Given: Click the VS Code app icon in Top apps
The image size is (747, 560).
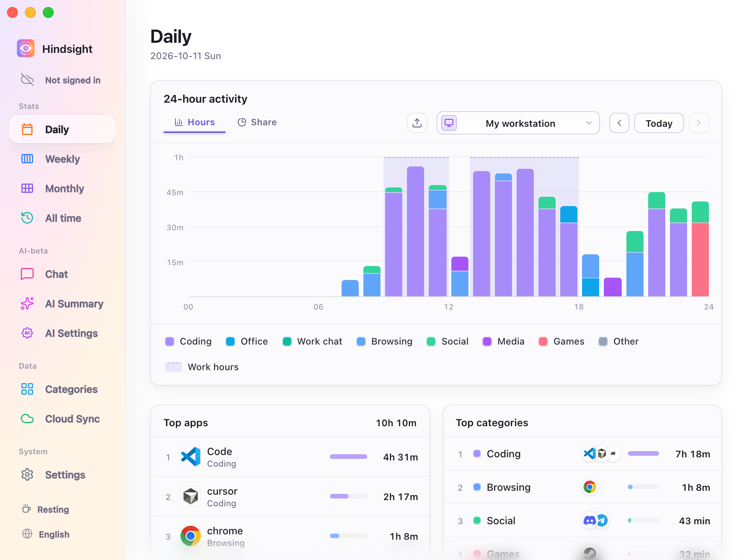Looking at the screenshot, I should tap(191, 457).
